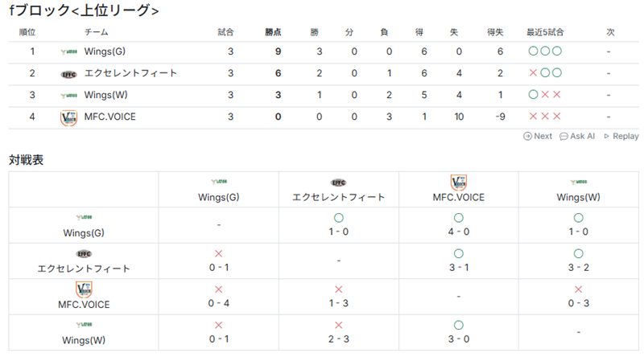This screenshot has width=644, height=357.
Task: Click the Replay button
Action: (621, 137)
